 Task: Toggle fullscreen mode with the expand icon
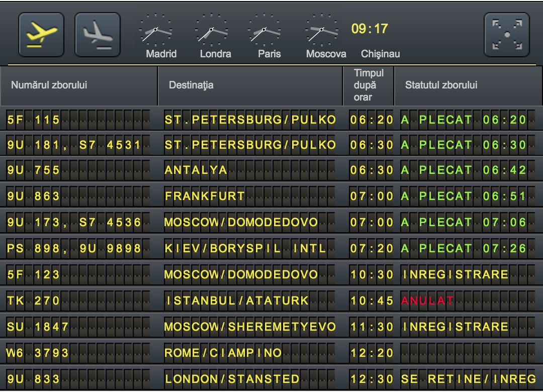point(507,35)
